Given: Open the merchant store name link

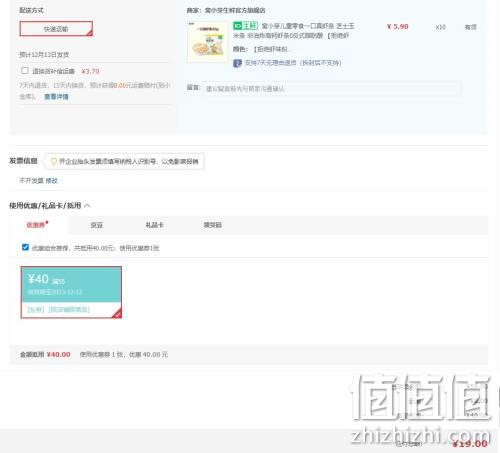Looking at the screenshot, I should coord(235,11).
